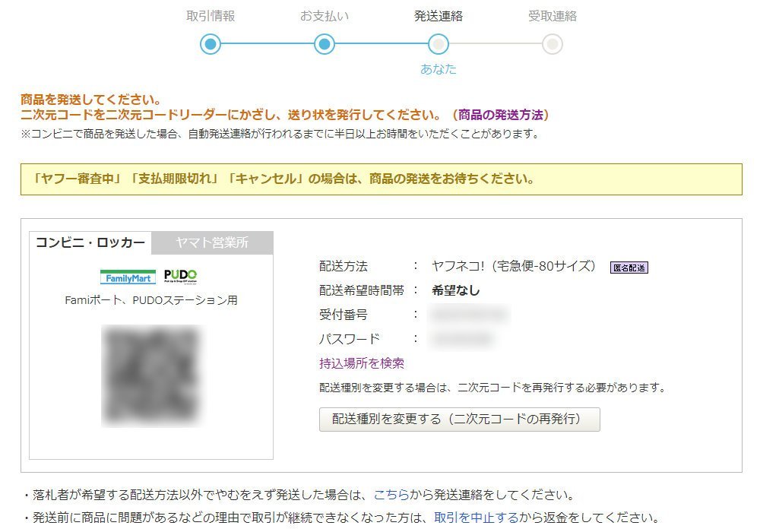Switch to the ヤマト営業所 tab
This screenshot has height=532, width=760.
(x=212, y=242)
